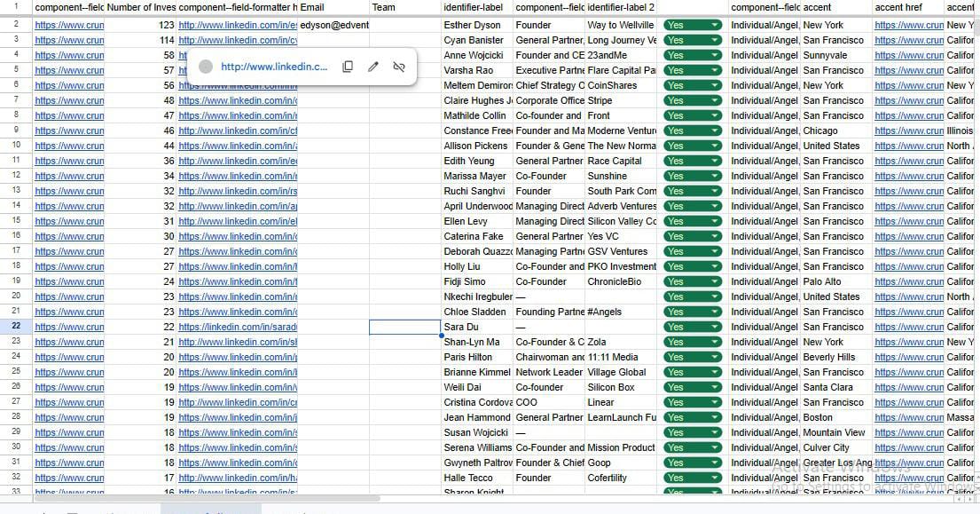Screen dimensions: 980x514
Task: Select the ChronicleBio cell
Action: [x=621, y=281]
